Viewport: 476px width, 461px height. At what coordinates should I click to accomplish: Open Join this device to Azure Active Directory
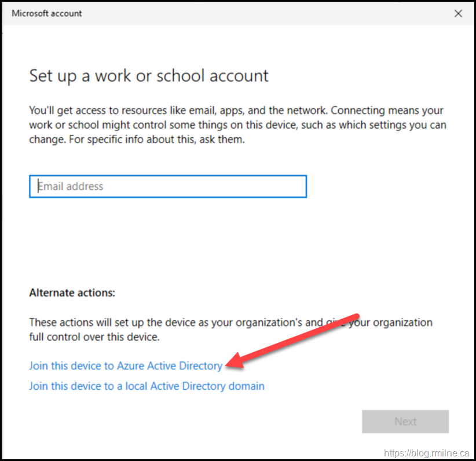pyautogui.click(x=126, y=366)
